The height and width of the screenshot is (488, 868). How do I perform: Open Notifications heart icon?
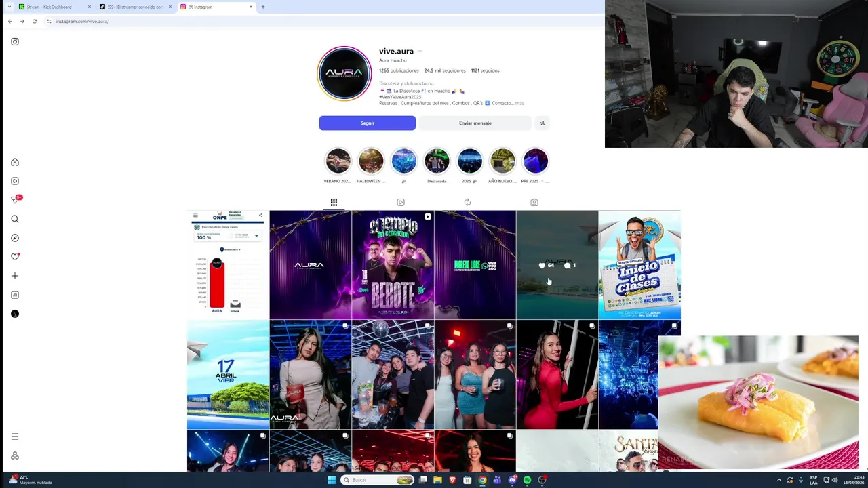tap(15, 257)
